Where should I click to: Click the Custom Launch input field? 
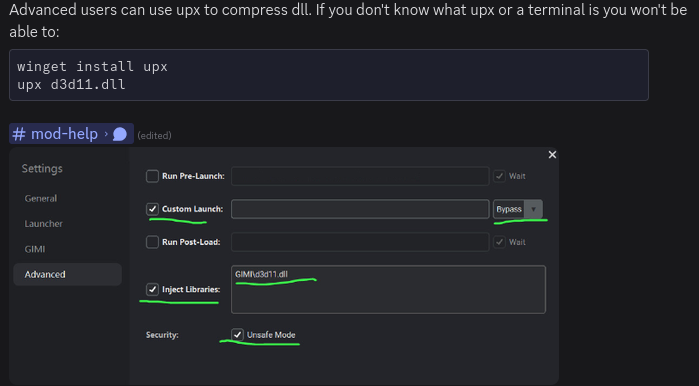coord(360,209)
